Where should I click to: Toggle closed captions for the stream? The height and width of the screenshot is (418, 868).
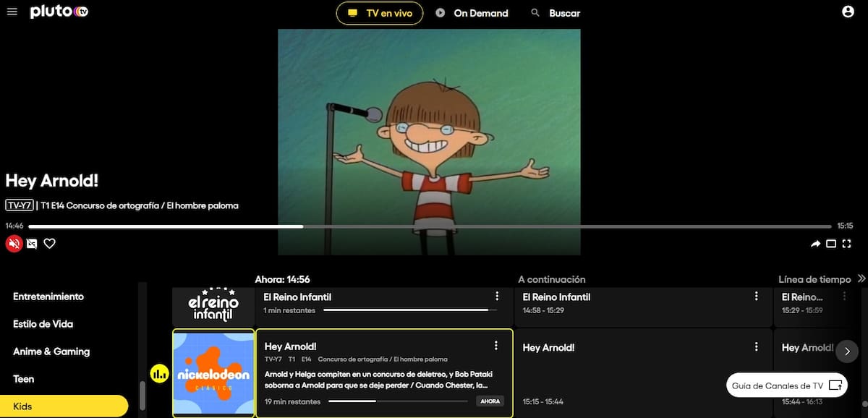point(32,243)
